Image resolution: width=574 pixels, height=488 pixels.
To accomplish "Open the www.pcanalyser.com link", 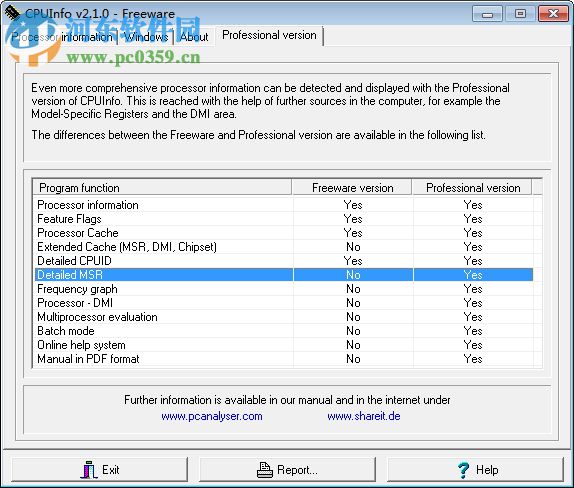I will point(212,416).
